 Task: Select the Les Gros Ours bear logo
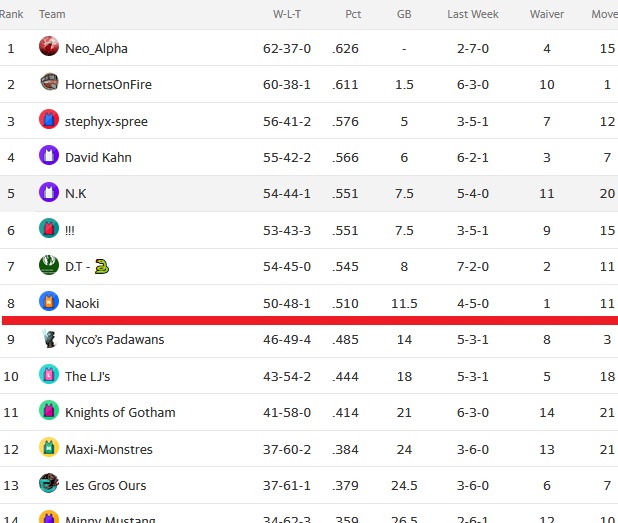[x=49, y=483]
